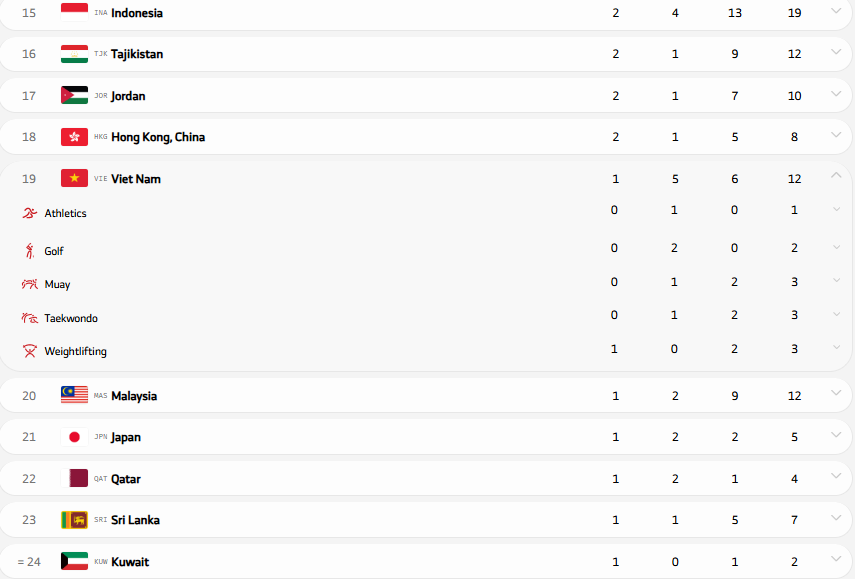Expand the Qatar row chevron
The image size is (855, 579).
point(836,477)
